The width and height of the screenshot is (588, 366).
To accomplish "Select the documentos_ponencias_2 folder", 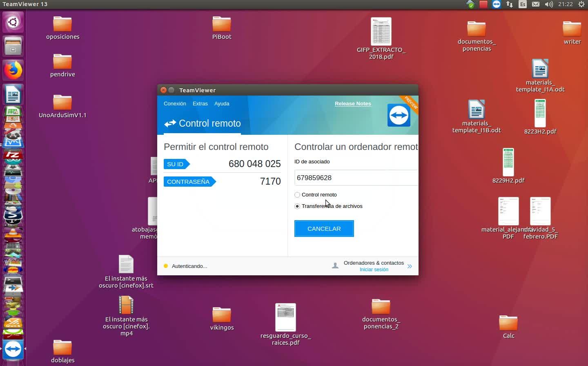I will pyautogui.click(x=381, y=314).
